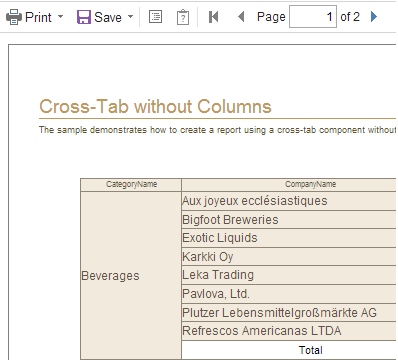The height and width of the screenshot is (360, 398).
Task: Select the CompanyName header cell
Action: pos(289,185)
